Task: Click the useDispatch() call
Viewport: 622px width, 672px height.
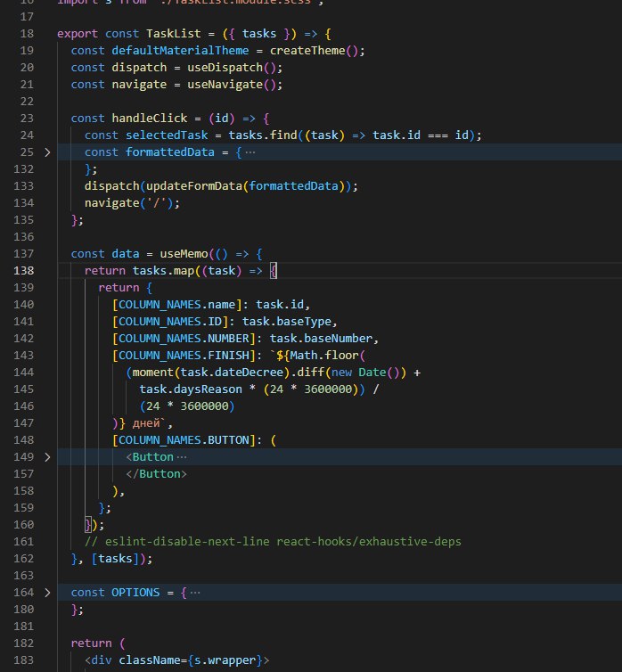Action: coord(232,68)
